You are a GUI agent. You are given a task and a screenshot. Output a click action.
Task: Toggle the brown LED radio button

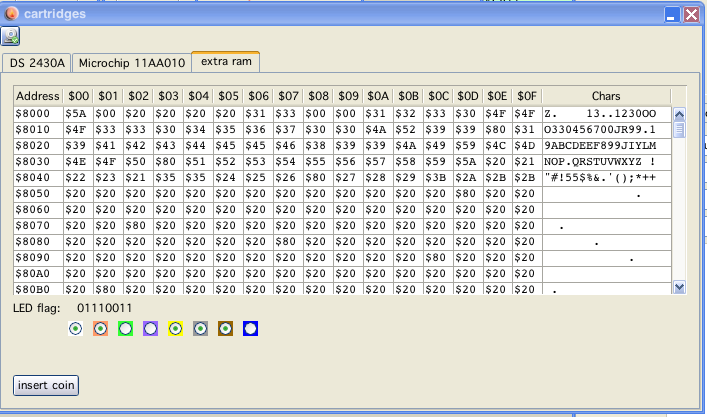225,328
